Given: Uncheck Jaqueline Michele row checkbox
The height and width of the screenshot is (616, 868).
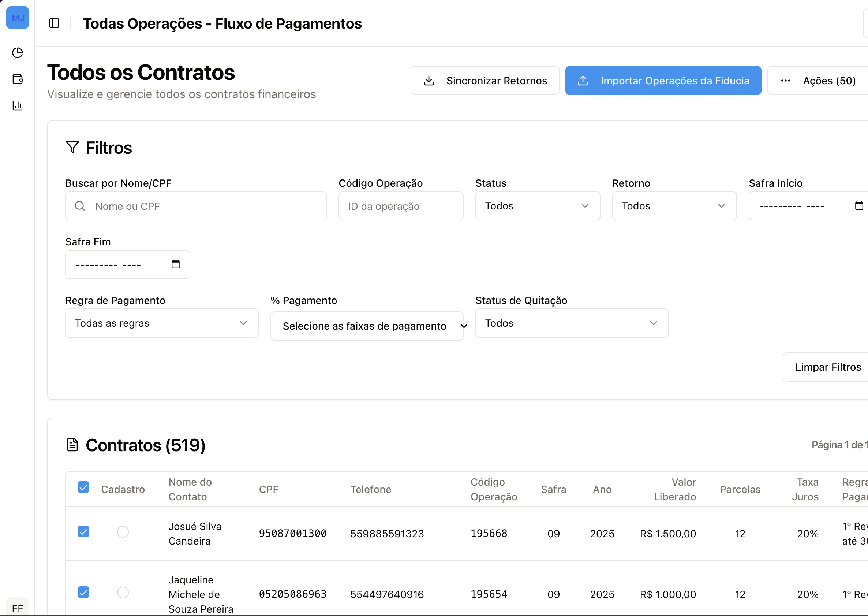Looking at the screenshot, I should (83, 592).
